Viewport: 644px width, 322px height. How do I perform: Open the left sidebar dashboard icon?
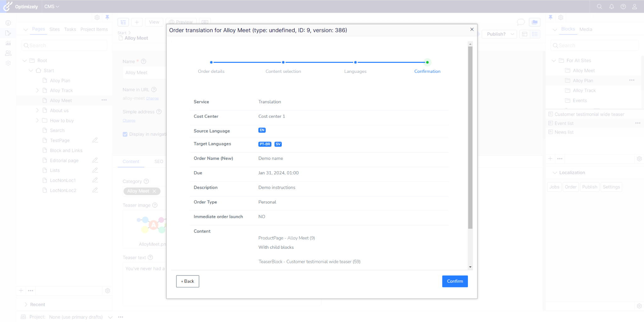click(8, 23)
